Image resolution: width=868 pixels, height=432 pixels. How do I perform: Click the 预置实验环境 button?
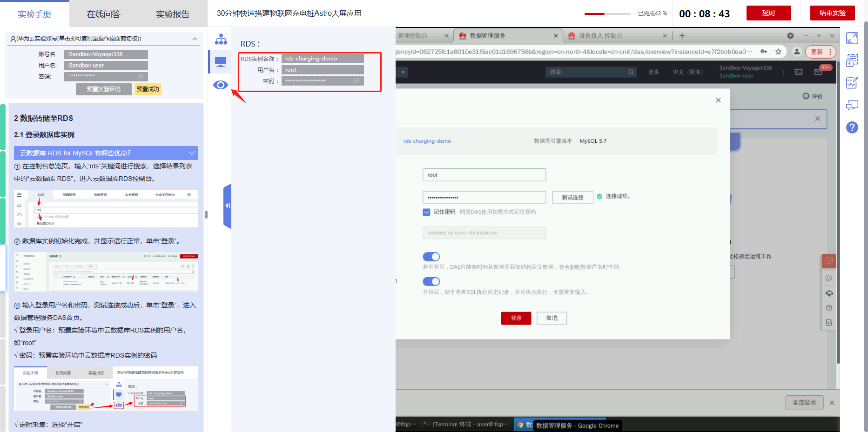(x=104, y=89)
